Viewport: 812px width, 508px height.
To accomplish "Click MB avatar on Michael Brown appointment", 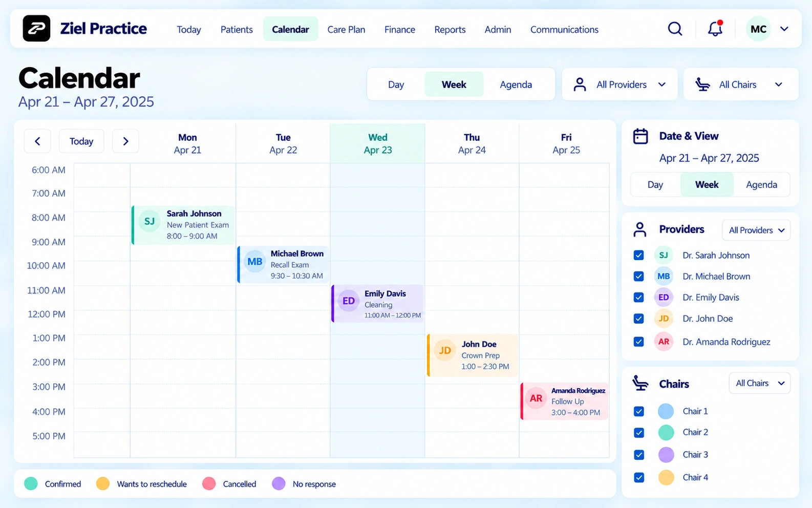I will [x=255, y=262].
